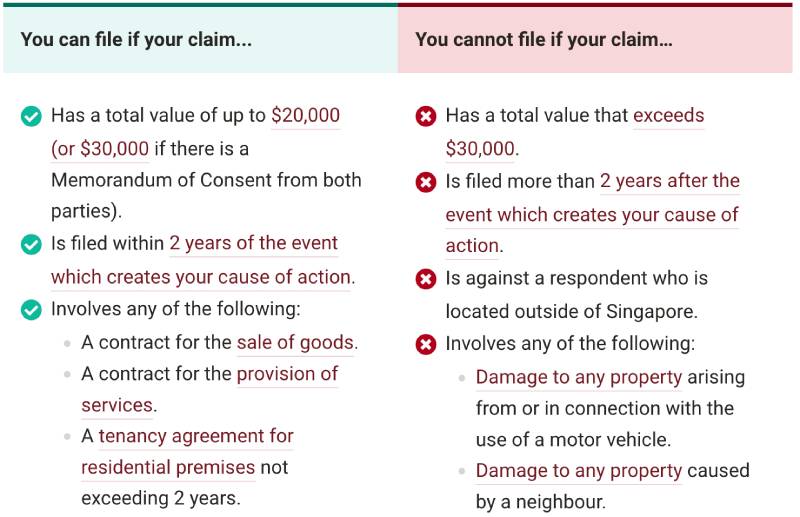Click red X icon beside 'total value that exceeds'
This screenshot has height=517, width=800.
(425, 117)
